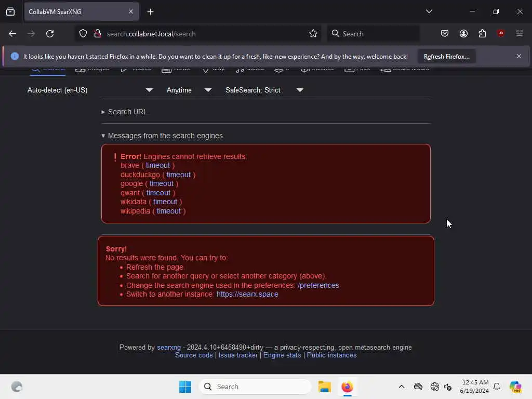This screenshot has height=399, width=532.
Task: Click the 'brave' engine name
Action: coord(130,165)
